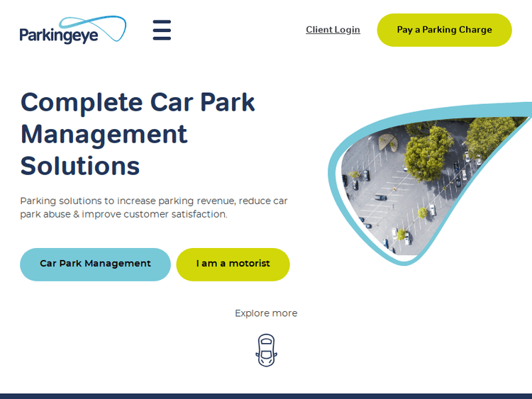Click the Parkingeye logo

pos(73,30)
